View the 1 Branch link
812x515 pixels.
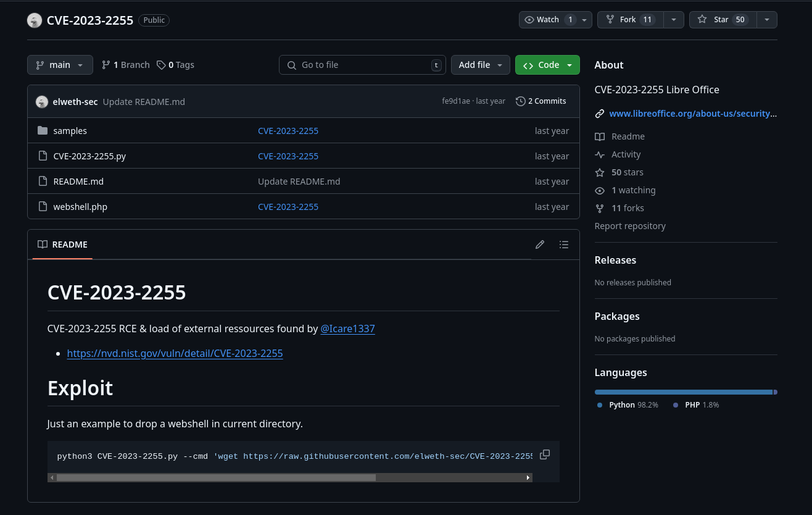(126, 65)
